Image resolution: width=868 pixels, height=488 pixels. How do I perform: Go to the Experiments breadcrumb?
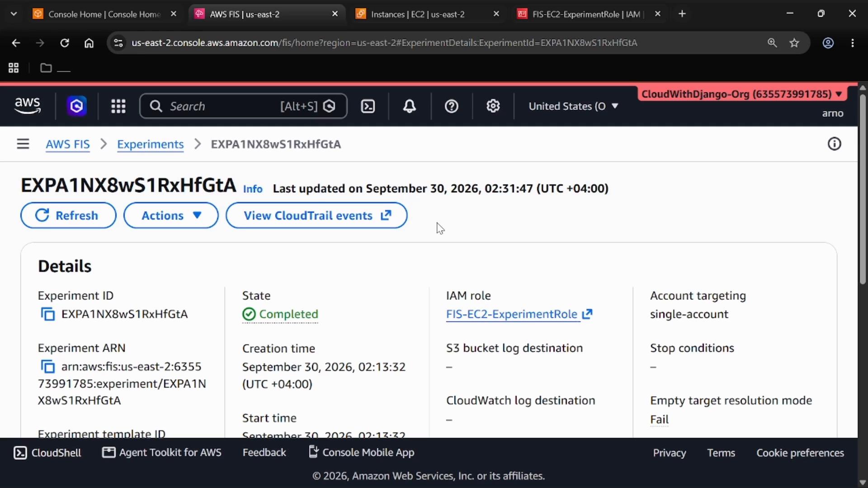click(x=150, y=144)
